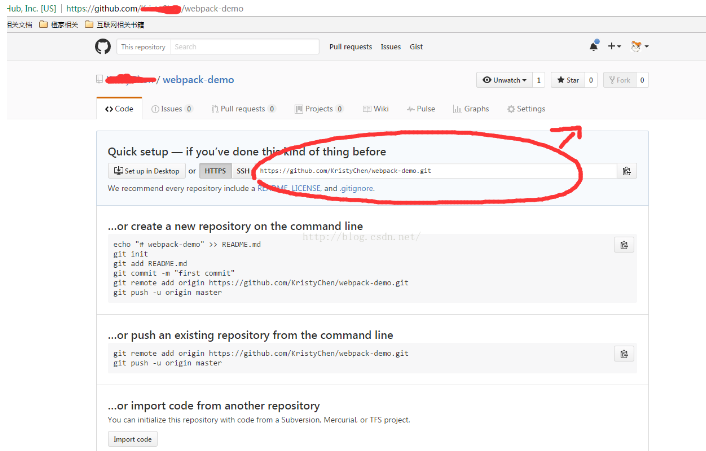Open the Pulse tab

click(421, 109)
